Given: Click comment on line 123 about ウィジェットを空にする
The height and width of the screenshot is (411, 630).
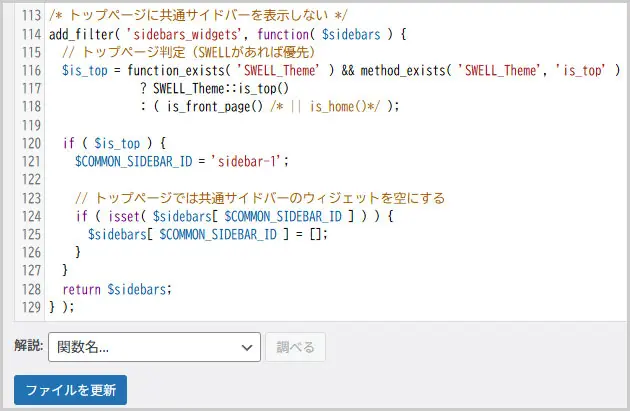Looking at the screenshot, I should click(260, 198).
